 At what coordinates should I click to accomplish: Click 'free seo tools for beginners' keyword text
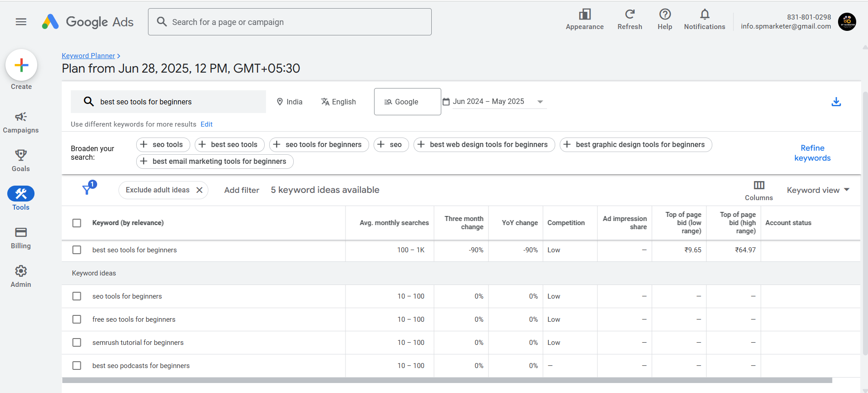(x=134, y=319)
